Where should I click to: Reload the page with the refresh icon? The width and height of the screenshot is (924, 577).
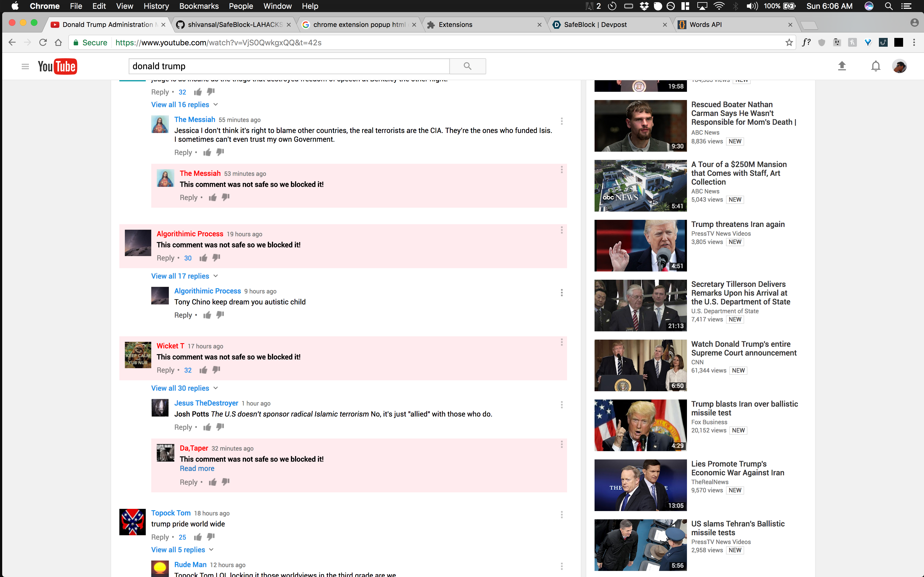[43, 42]
